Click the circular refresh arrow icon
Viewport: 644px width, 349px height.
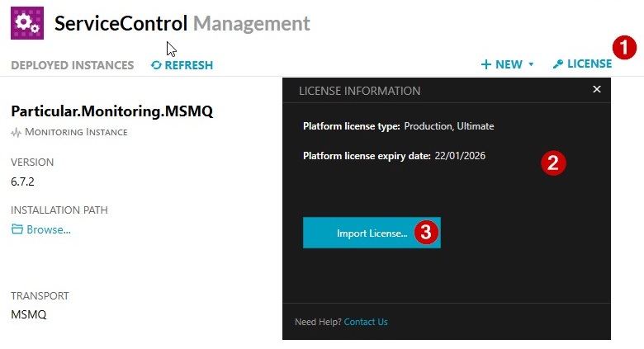[x=156, y=65]
